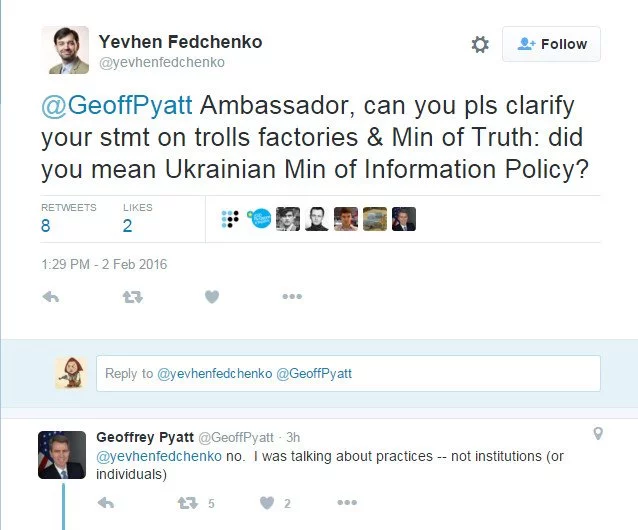The width and height of the screenshot is (638, 530).
Task: Open Geoffrey Pyatt's avatar
Action: [x=62, y=455]
